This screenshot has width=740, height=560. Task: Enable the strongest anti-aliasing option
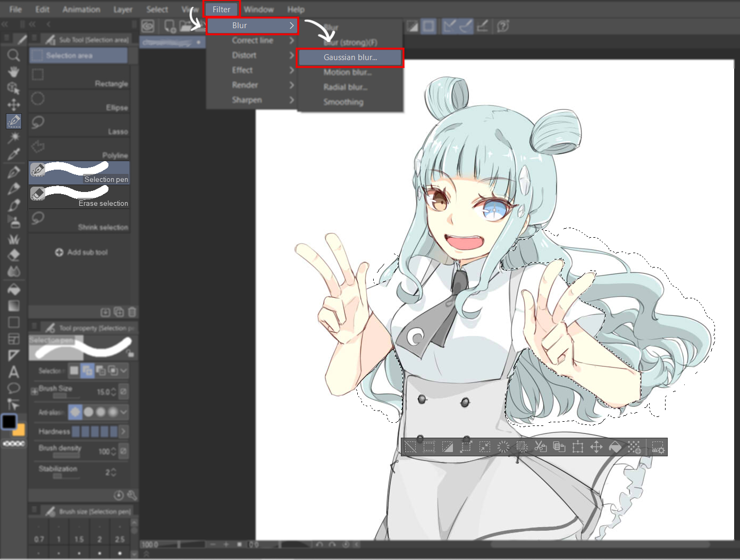coord(113,412)
